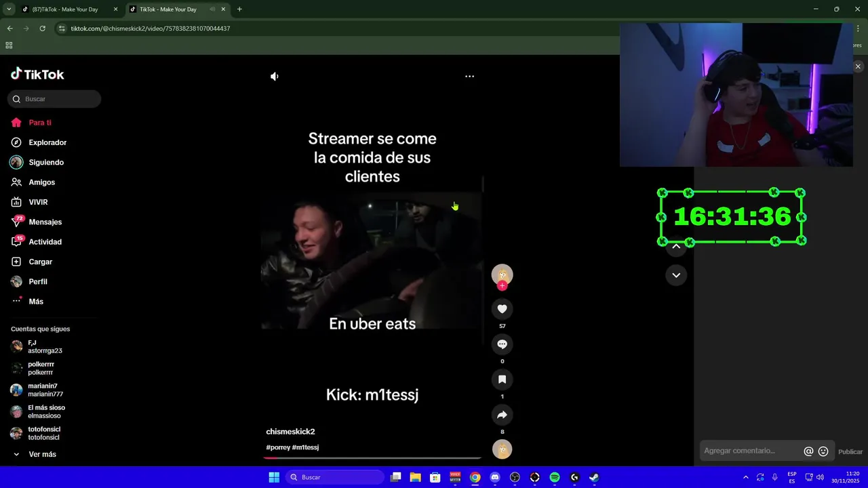Viewport: 868px width, 488px height.
Task: Open the browser apps grid icon
Action: tap(9, 45)
